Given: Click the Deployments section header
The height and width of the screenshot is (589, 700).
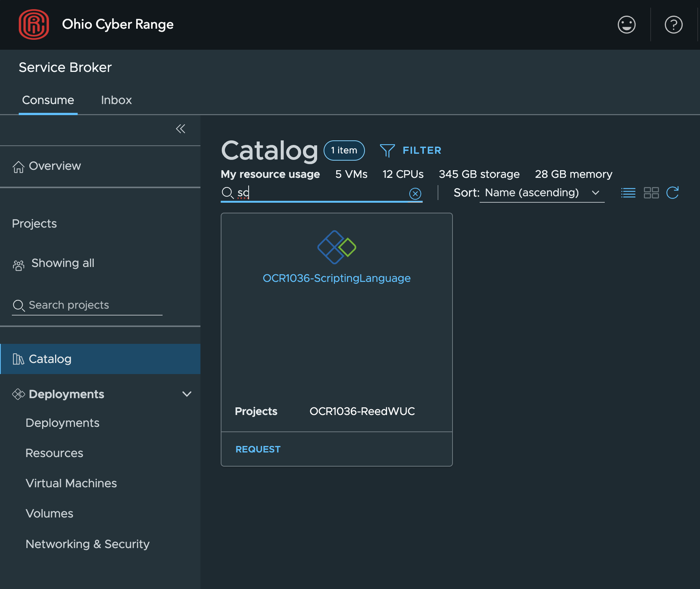Looking at the screenshot, I should click(67, 394).
